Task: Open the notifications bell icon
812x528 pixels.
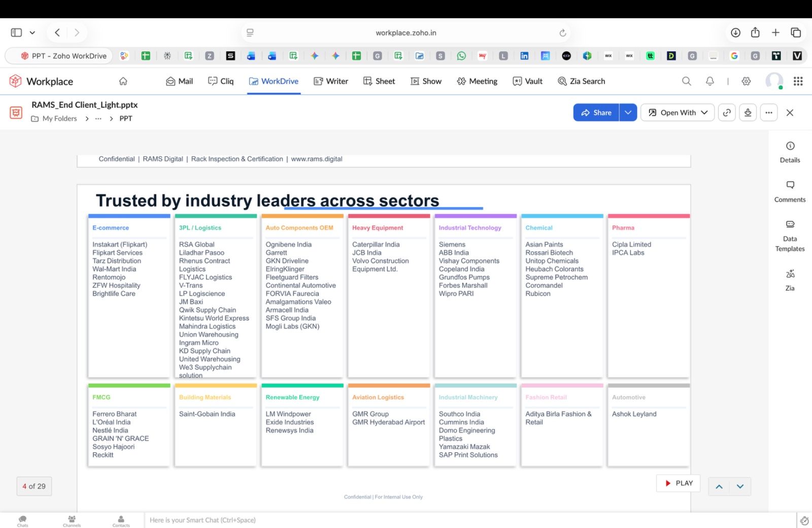Action: [710, 81]
